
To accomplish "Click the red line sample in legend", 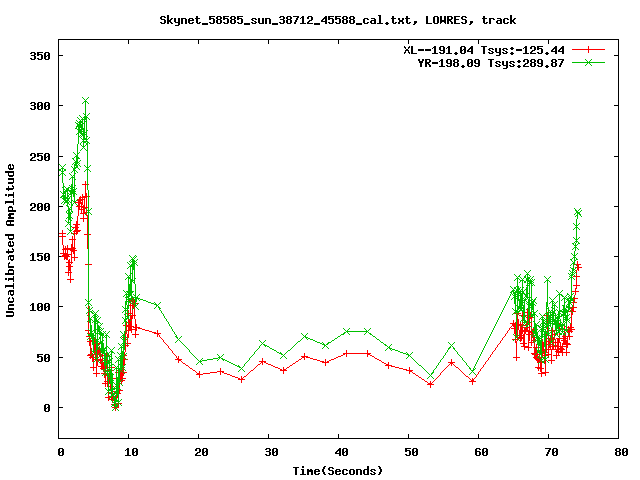I will 588,50.
